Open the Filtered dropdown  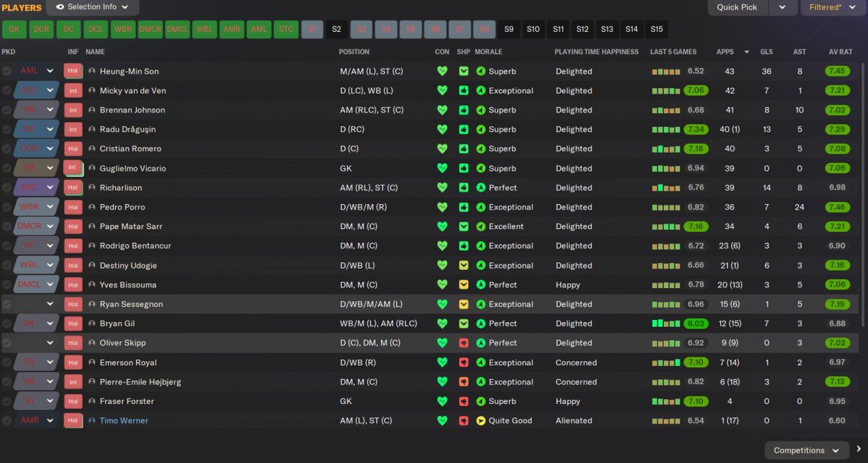coord(834,7)
